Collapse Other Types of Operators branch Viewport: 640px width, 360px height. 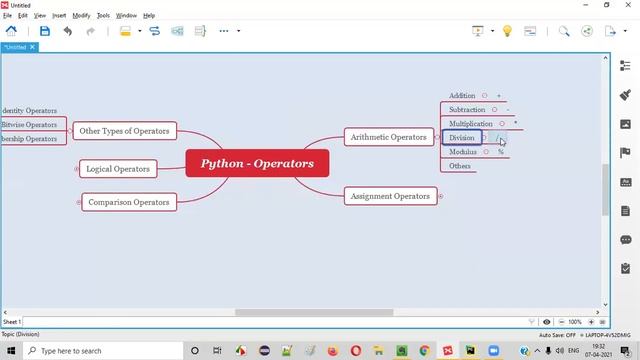coord(70,131)
